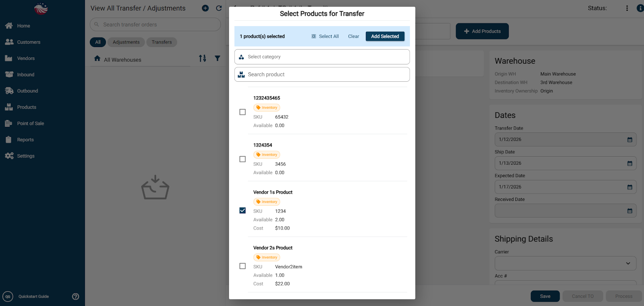Open the sort order icon
644x306 pixels.
pos(202,58)
